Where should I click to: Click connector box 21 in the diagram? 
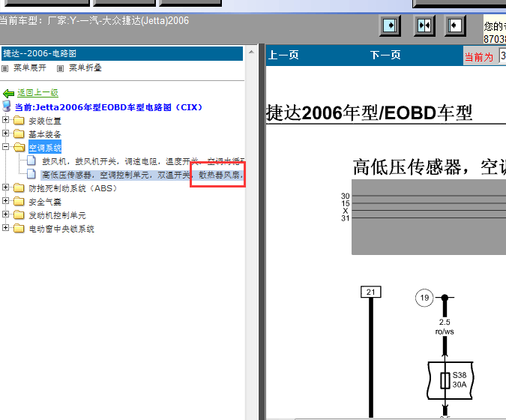point(371,292)
